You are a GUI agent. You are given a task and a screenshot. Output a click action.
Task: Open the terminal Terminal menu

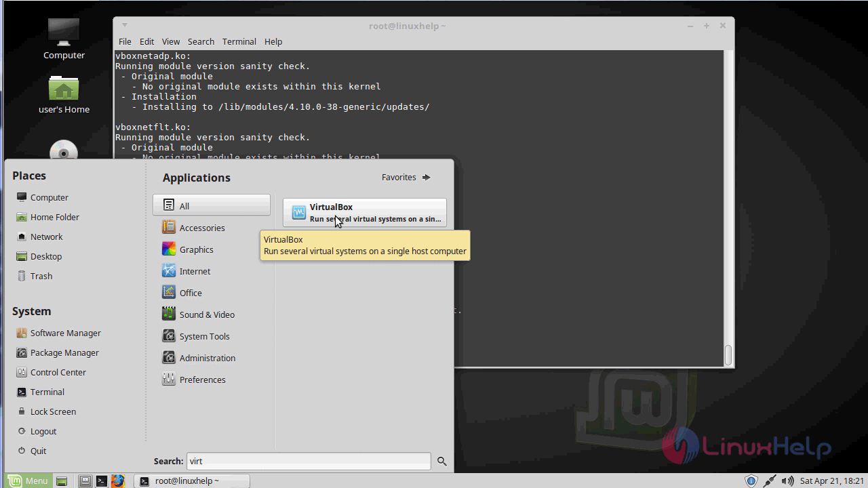[239, 41]
